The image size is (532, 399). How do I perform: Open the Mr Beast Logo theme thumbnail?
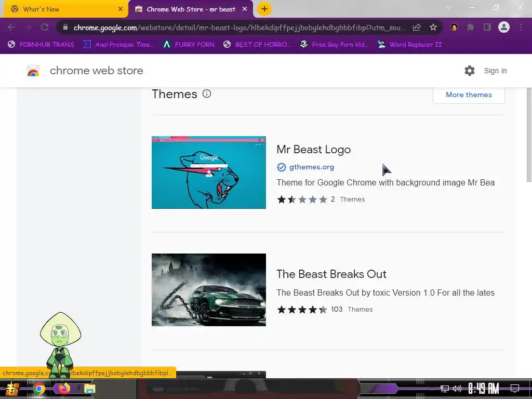tap(209, 172)
